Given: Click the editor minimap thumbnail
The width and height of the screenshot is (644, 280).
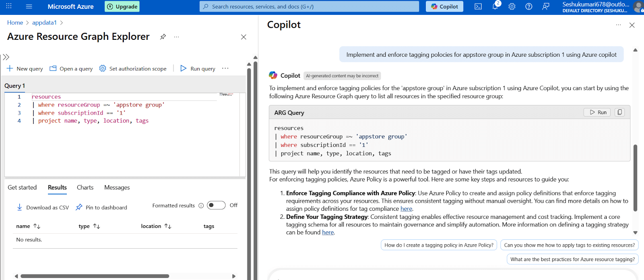Looking at the screenshot, I should (226, 95).
